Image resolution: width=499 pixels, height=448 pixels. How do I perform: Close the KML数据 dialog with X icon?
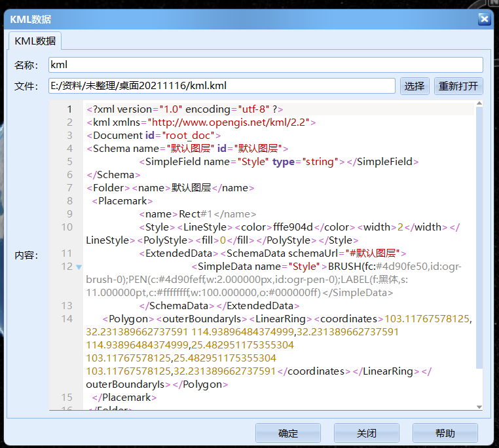[484, 19]
